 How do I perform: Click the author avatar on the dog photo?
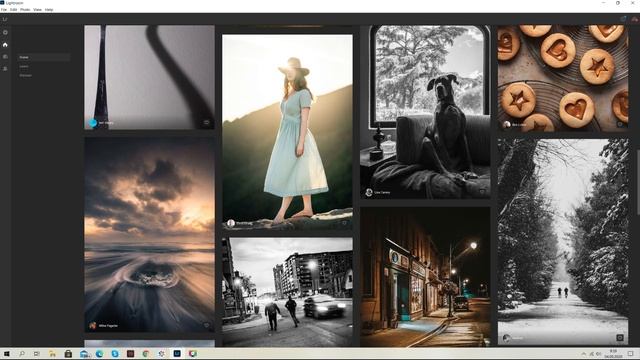[x=369, y=192]
